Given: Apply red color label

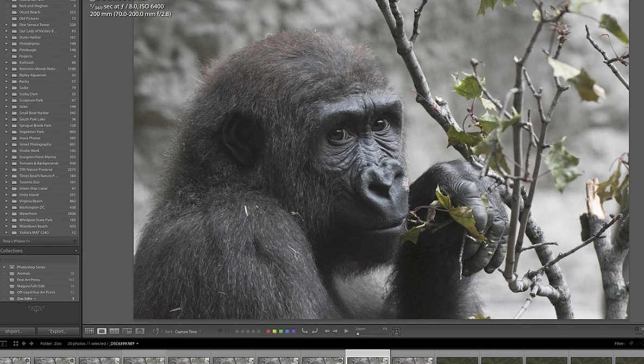Looking at the screenshot, I should (268, 331).
